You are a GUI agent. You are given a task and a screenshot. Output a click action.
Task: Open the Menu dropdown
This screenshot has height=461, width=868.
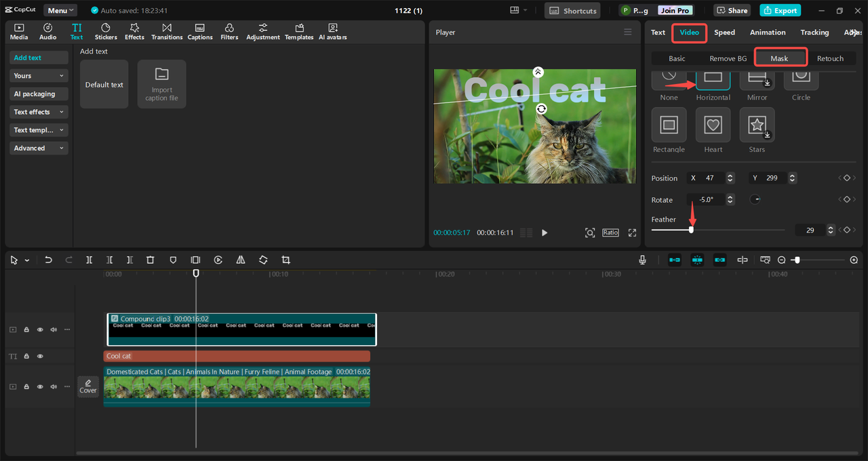tap(60, 10)
